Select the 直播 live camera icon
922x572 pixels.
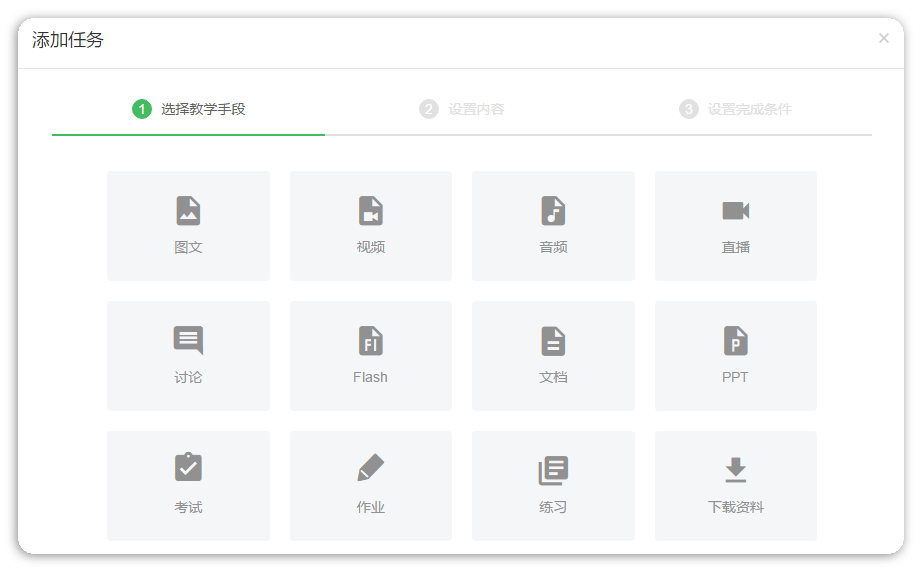click(x=736, y=211)
